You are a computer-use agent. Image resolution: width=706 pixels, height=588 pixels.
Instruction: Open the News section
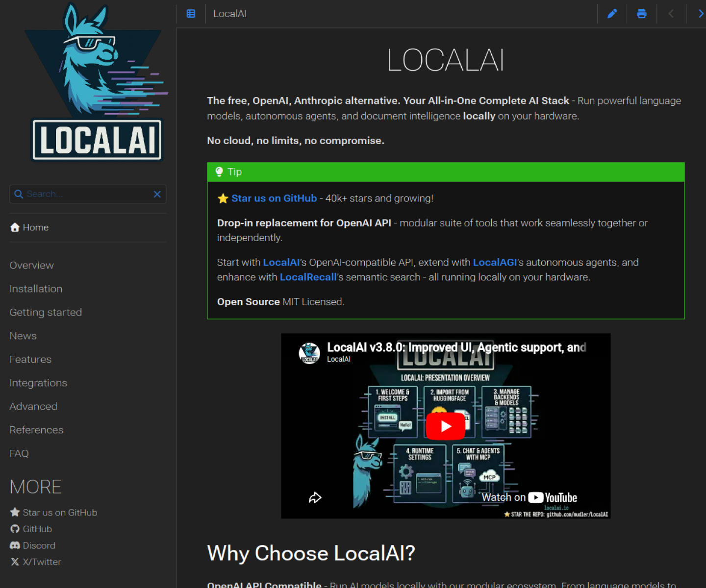click(23, 336)
